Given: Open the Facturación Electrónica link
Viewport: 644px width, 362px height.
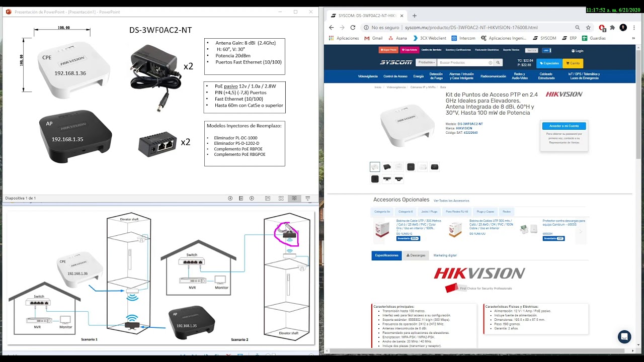Looking at the screenshot, I should coord(487,50).
